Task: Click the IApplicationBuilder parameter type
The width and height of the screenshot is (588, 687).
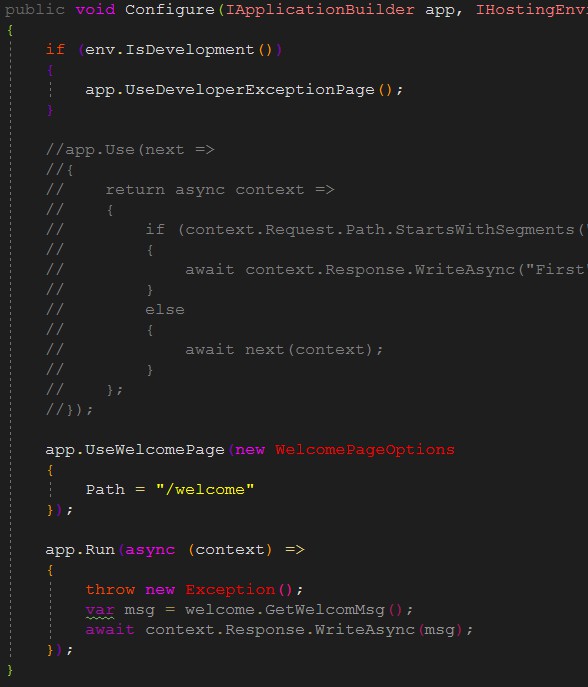Action: click(320, 10)
